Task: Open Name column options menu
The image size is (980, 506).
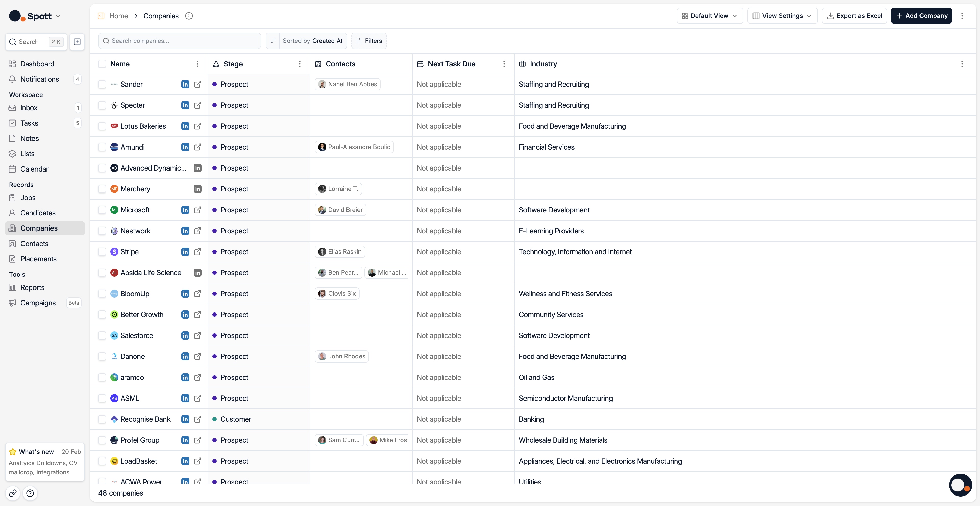Action: point(197,64)
